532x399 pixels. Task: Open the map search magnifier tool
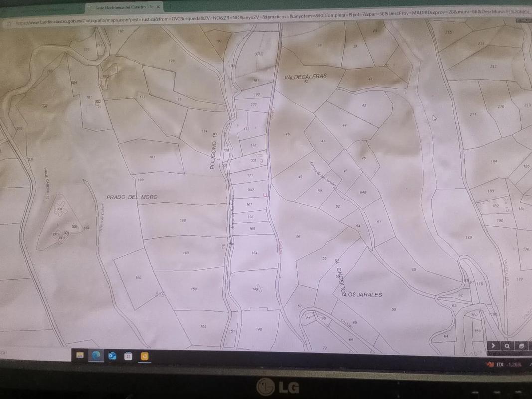[507, 346]
